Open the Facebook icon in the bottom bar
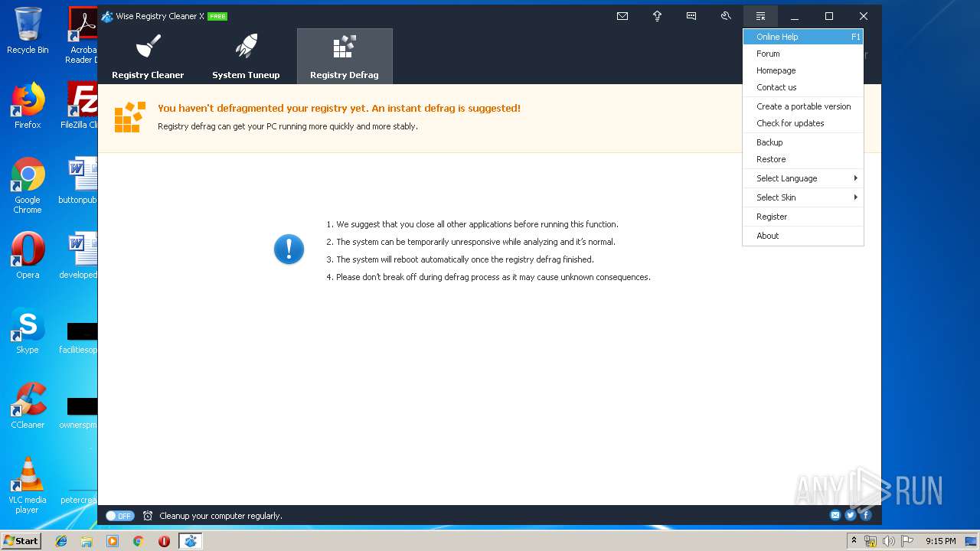Screen dimensions: 980x551 coord(866,515)
